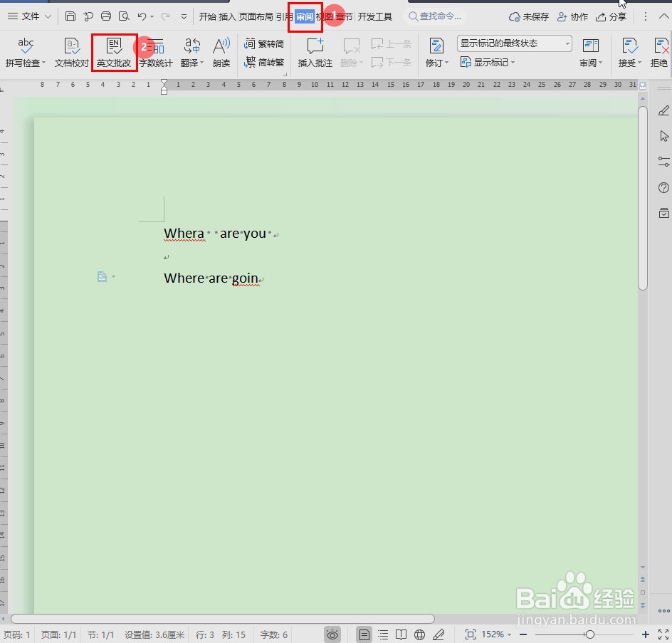Click 未保存 cloud save button
Viewport: 672px width, 643px height.
pyautogui.click(x=529, y=16)
